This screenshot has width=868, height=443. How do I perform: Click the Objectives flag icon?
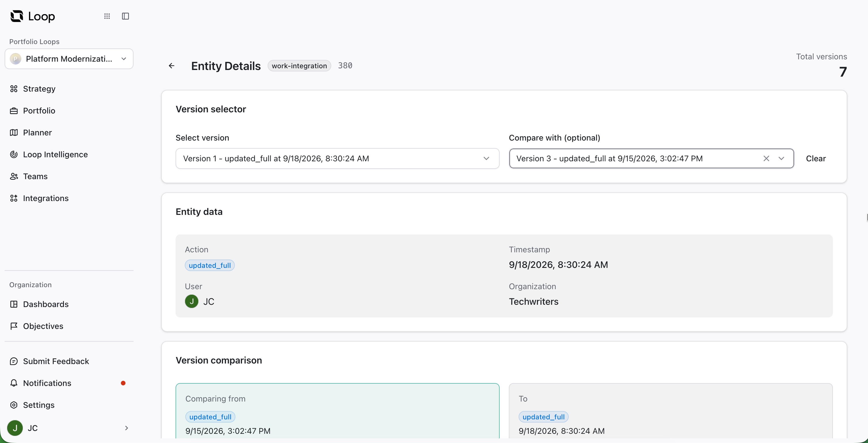tap(14, 326)
